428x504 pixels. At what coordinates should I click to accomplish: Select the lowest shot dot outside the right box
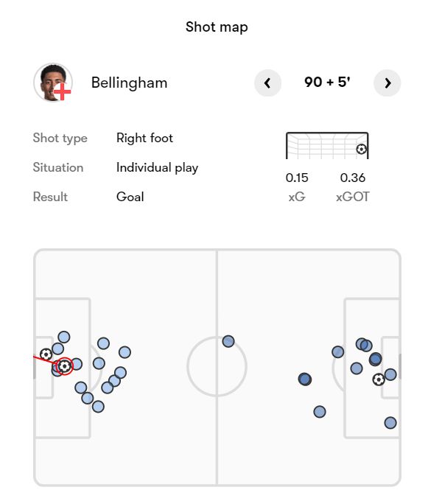coord(320,412)
